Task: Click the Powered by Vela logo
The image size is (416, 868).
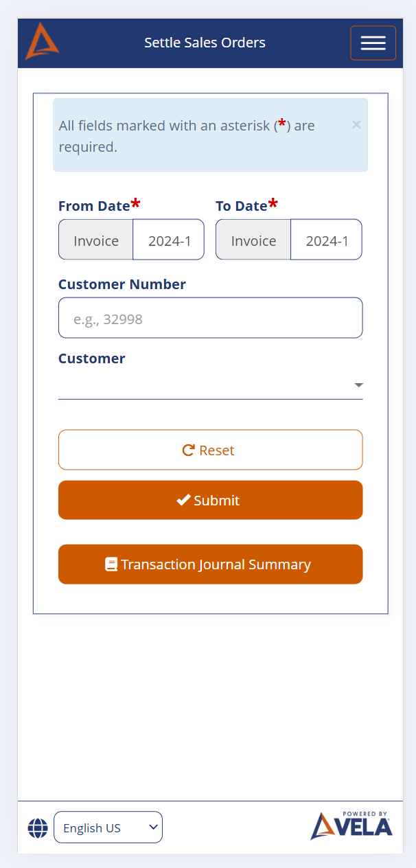Action: [x=351, y=825]
